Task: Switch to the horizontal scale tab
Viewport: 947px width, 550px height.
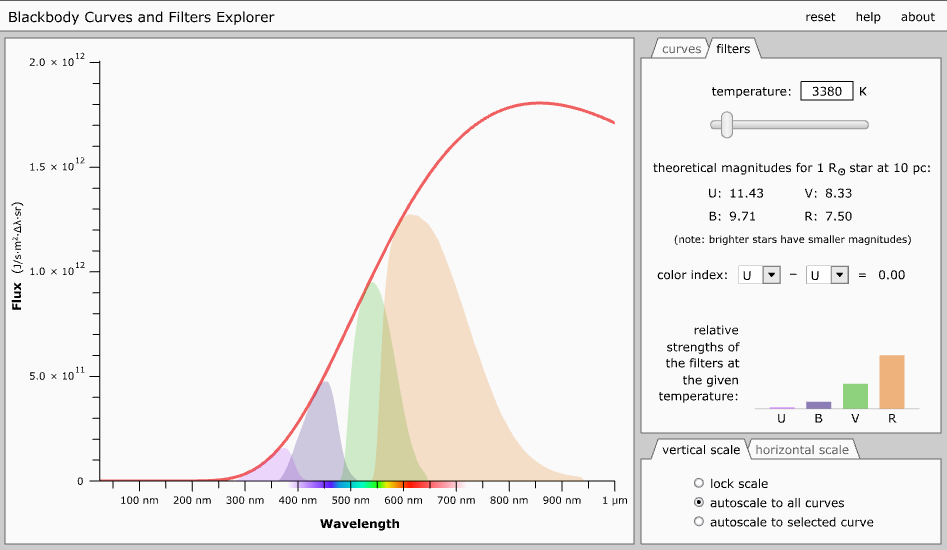Action: tap(802, 450)
